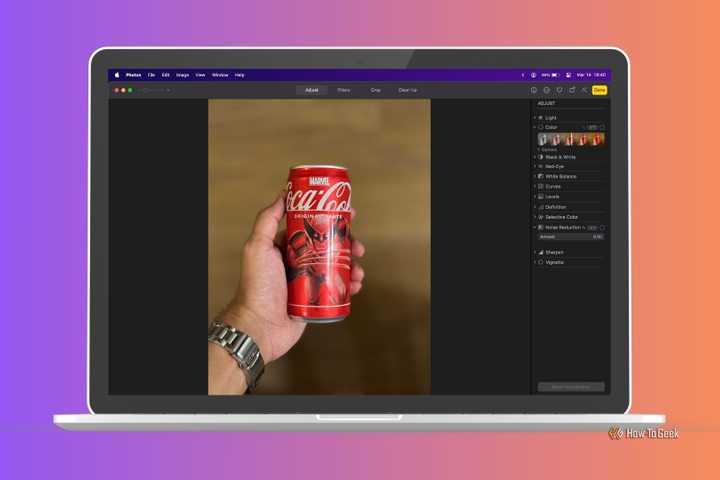Viewport: 720px width, 480px height.
Task: Expand the Red-Eye section
Action: point(535,166)
